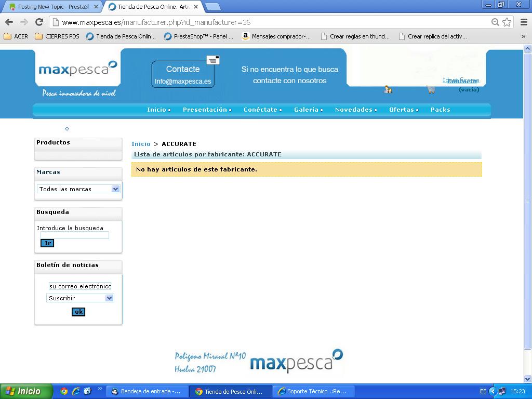Open the Novedades menu item

tap(354, 110)
